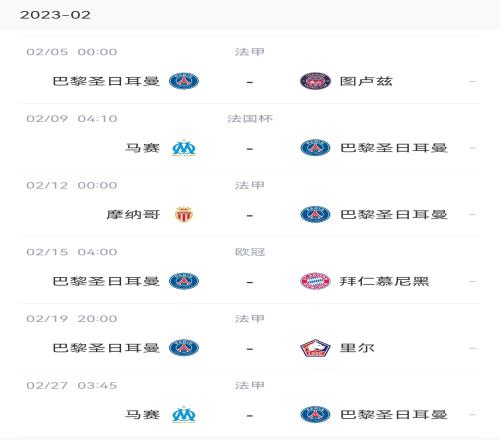Click Marseille crest in 02/27 Ligue 1 match
Image resolution: width=500 pixels, height=440 pixels.
(184, 414)
